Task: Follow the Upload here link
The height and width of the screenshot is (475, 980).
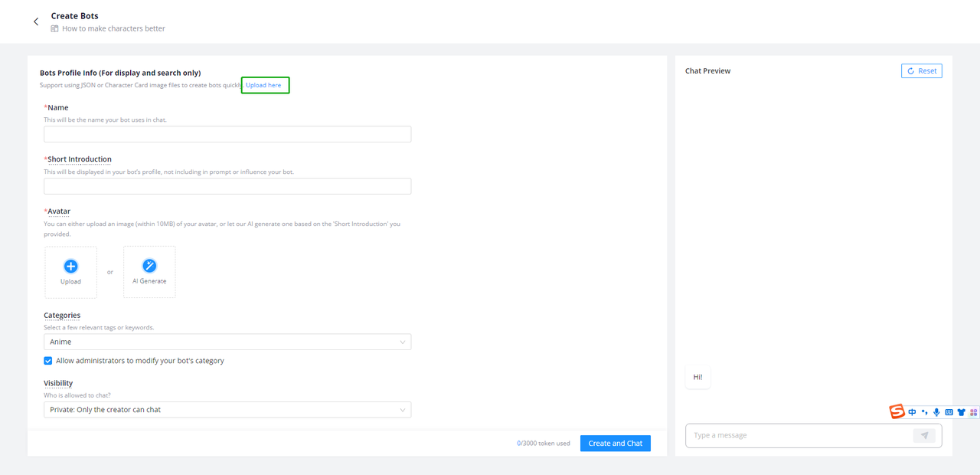Action: (263, 85)
